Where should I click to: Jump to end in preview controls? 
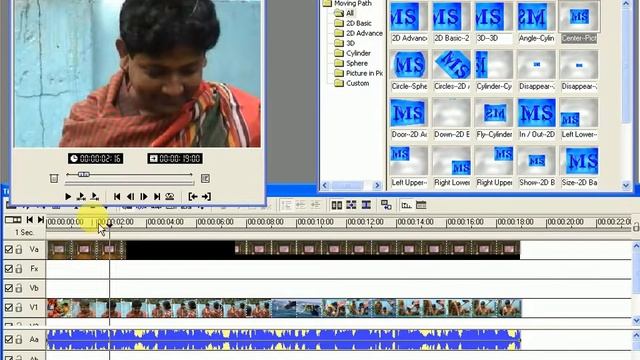click(157, 197)
